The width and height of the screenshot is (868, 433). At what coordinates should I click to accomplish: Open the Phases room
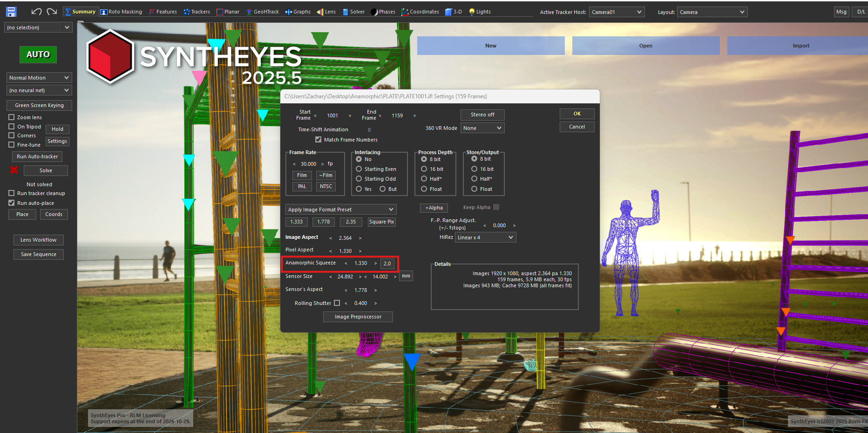pos(383,12)
